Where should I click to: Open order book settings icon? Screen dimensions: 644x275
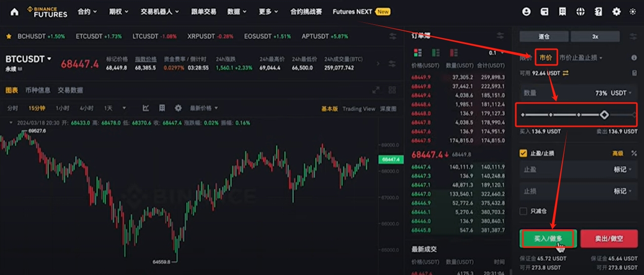(501, 36)
